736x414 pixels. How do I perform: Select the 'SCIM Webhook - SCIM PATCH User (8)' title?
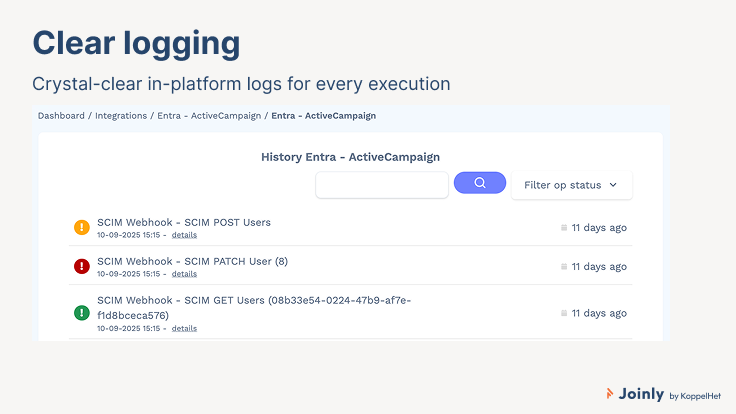tap(192, 261)
